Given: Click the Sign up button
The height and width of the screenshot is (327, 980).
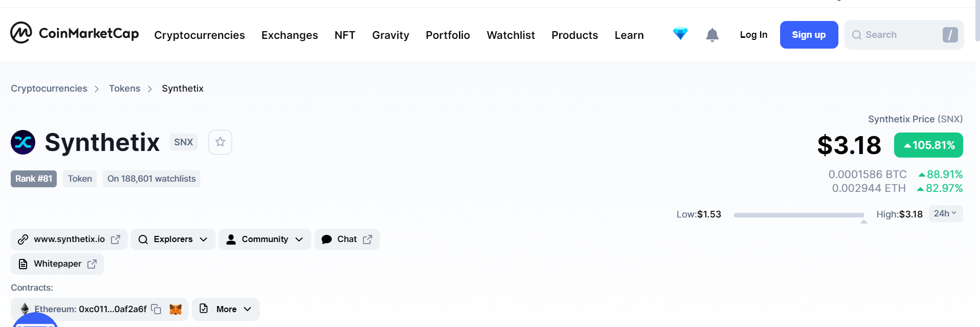Looking at the screenshot, I should [808, 35].
